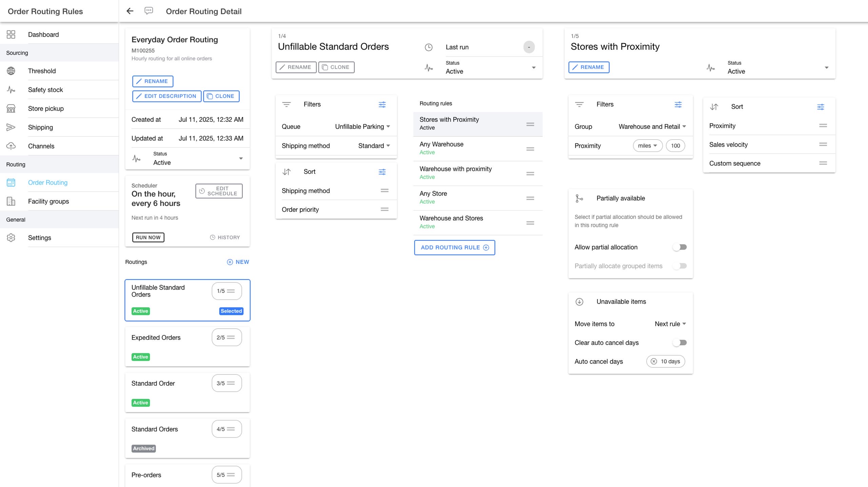The width and height of the screenshot is (868, 487).
Task: Go back using the arrow icon
Action: (x=130, y=11)
